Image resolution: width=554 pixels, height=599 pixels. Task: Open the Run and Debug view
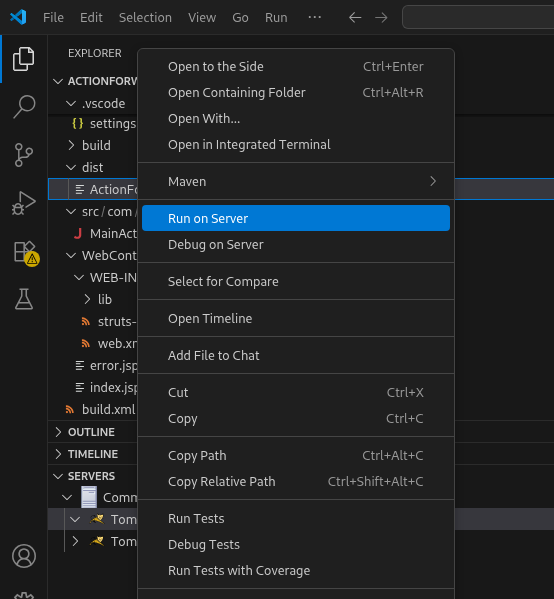[24, 203]
